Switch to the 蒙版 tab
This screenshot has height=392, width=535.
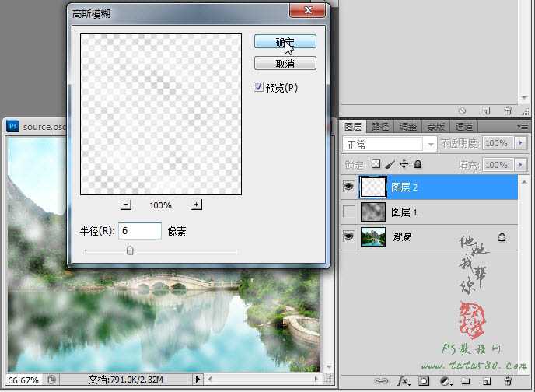pyautogui.click(x=435, y=127)
